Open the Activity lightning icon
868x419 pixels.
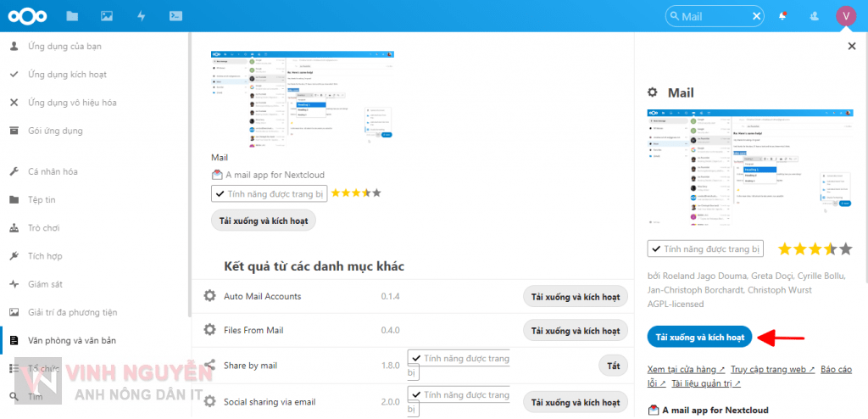click(140, 16)
